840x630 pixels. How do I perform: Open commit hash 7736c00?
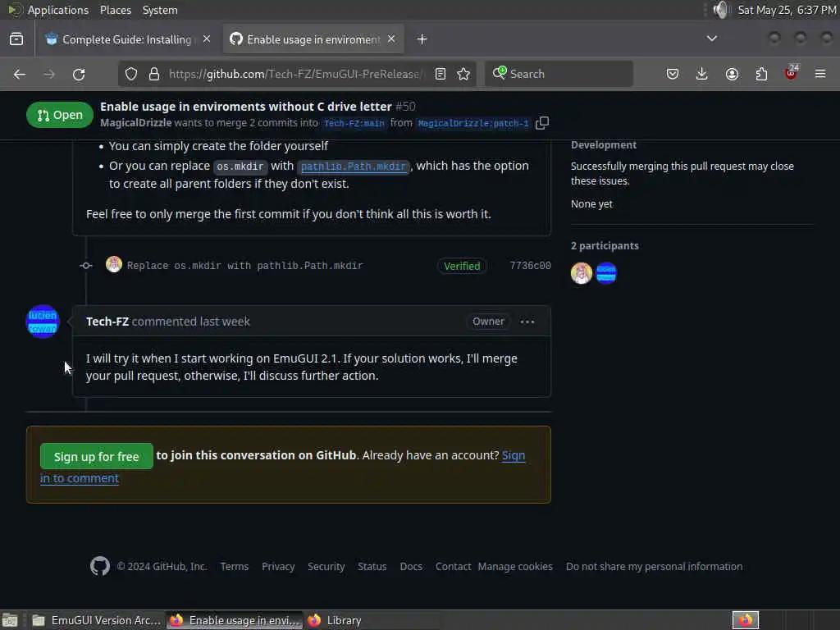point(531,266)
